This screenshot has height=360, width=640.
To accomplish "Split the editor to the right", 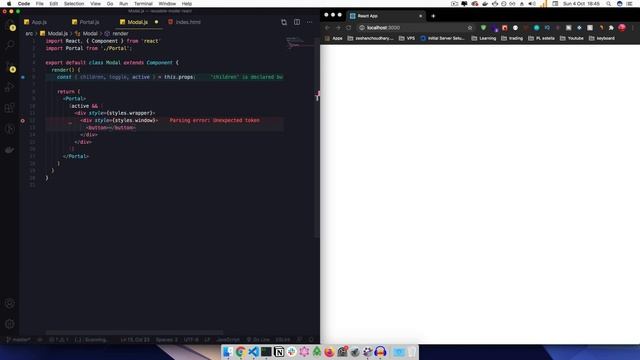I will point(297,22).
